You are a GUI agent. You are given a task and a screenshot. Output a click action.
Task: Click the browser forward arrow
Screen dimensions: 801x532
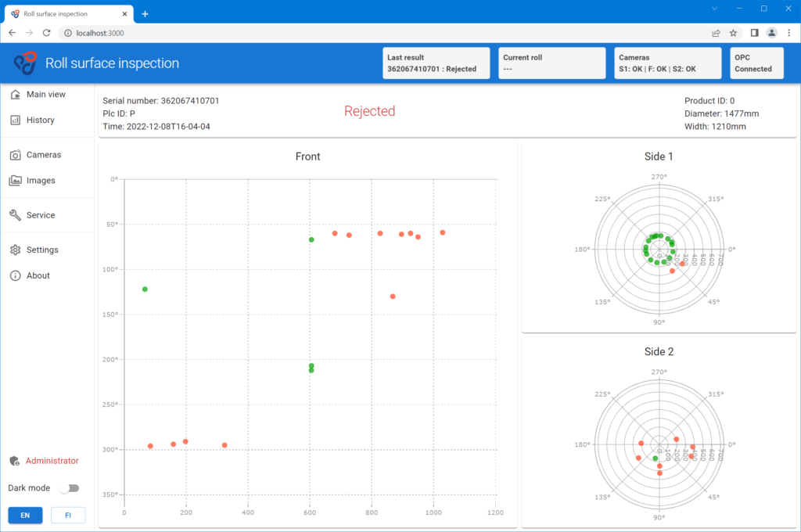[x=29, y=33]
